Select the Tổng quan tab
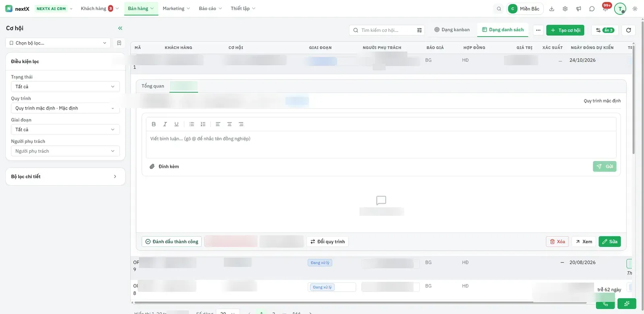 tap(153, 86)
